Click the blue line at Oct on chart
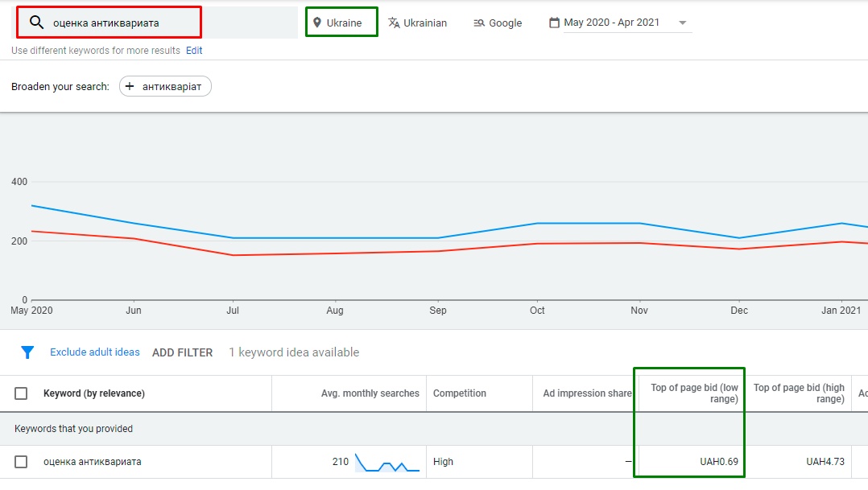Viewport: 868px width, 490px height. click(x=537, y=223)
